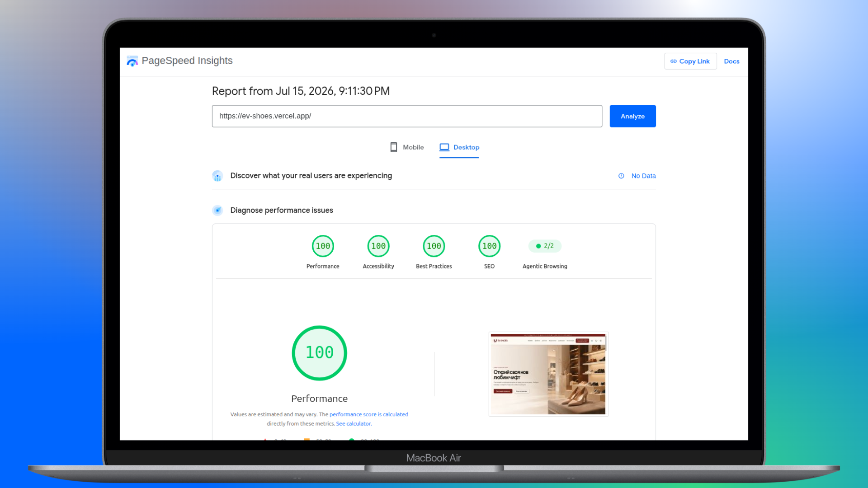Open the See calculator link

tap(354, 424)
